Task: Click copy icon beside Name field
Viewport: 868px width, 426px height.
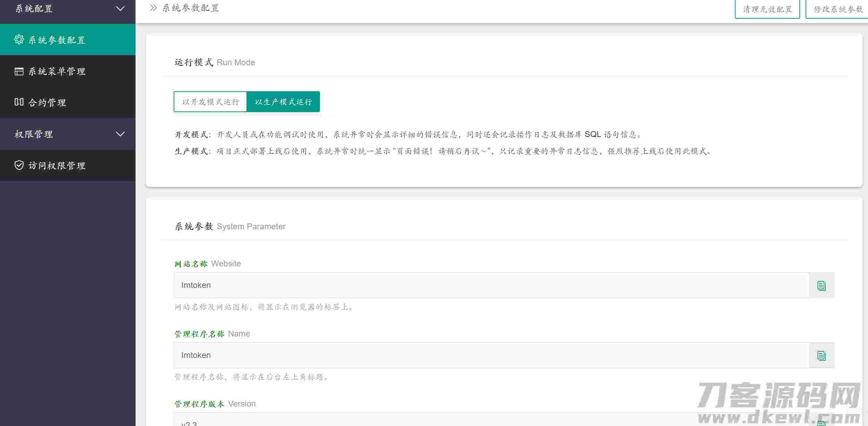Action: 821,356
